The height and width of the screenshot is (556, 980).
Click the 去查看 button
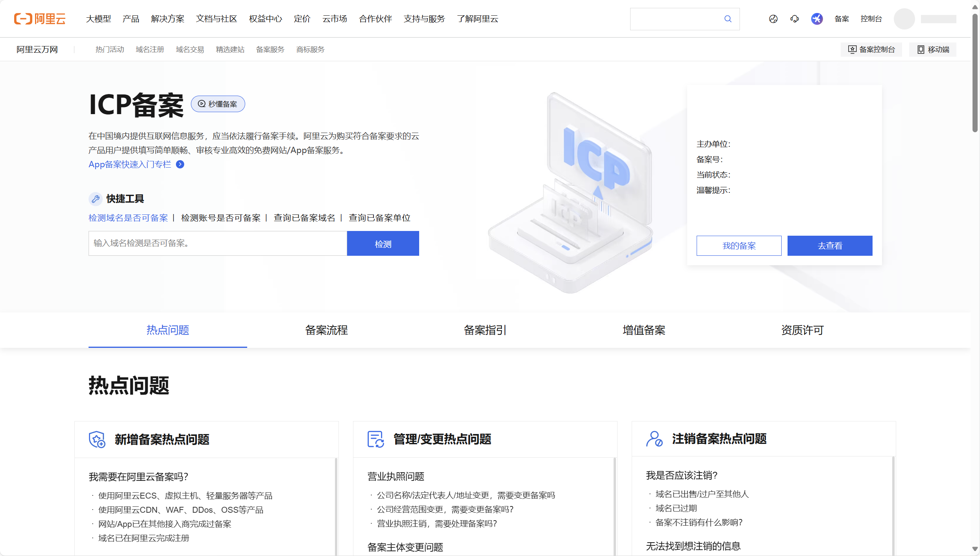[830, 246]
